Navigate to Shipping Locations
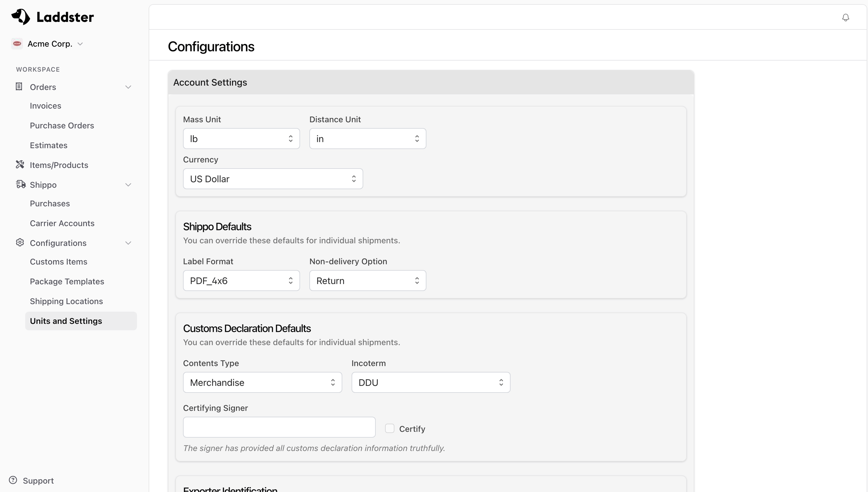Image resolution: width=868 pixels, height=492 pixels. click(x=66, y=301)
